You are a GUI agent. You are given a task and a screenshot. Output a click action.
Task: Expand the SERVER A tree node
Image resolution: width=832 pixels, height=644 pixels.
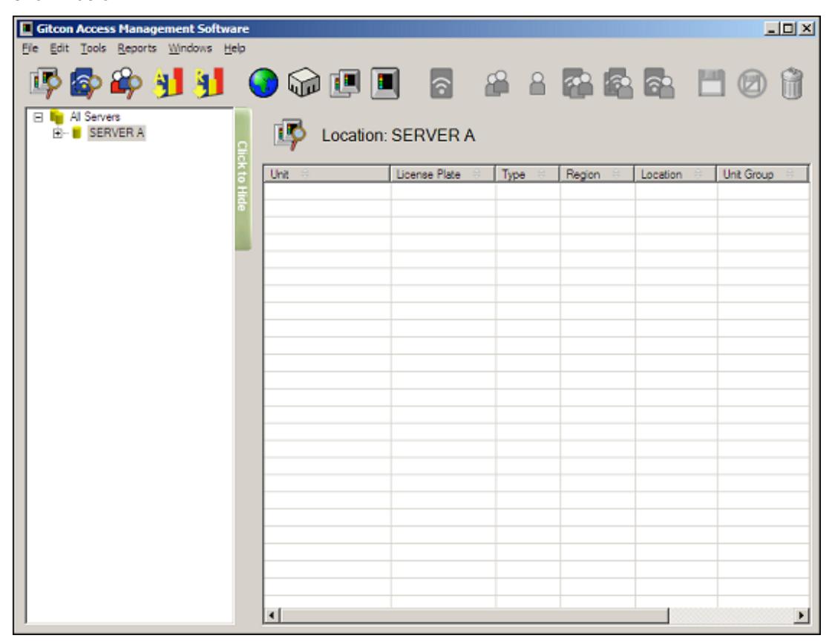[x=57, y=133]
